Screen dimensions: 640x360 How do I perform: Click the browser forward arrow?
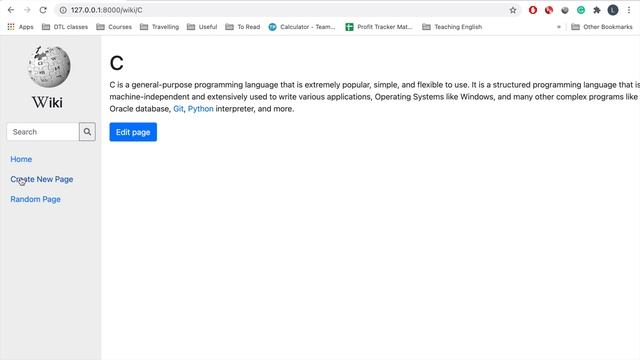point(27,10)
